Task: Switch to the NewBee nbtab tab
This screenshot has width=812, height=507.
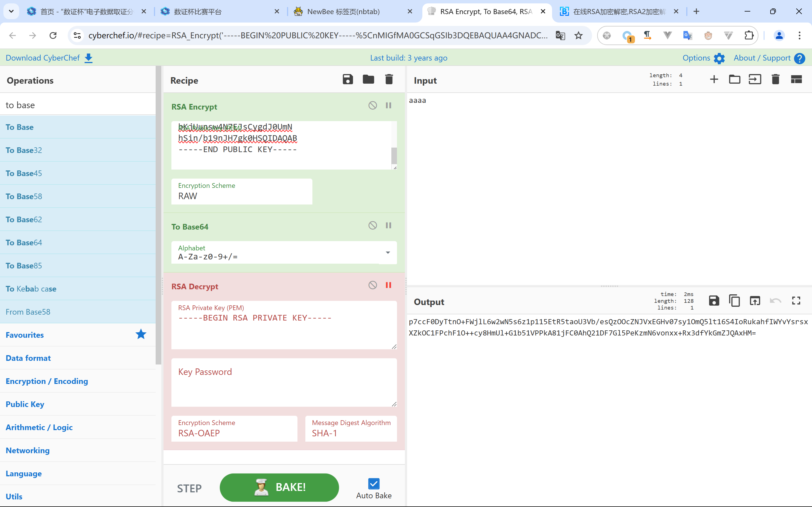Action: [x=343, y=12]
